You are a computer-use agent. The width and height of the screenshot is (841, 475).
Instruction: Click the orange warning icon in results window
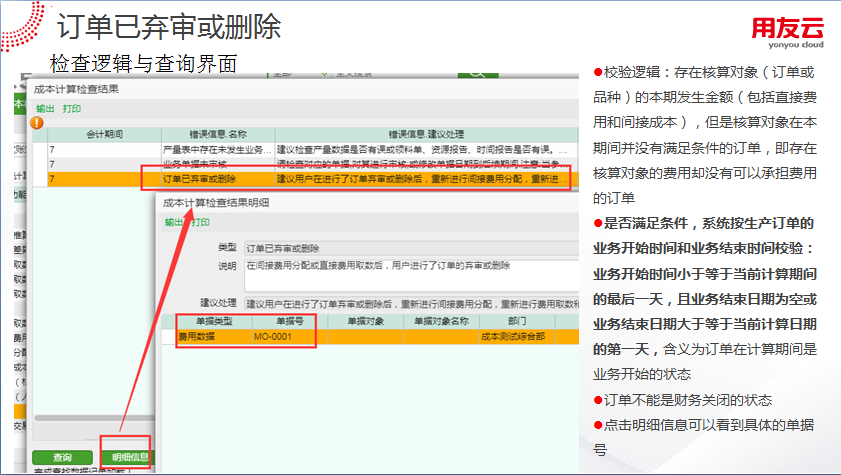(37, 122)
